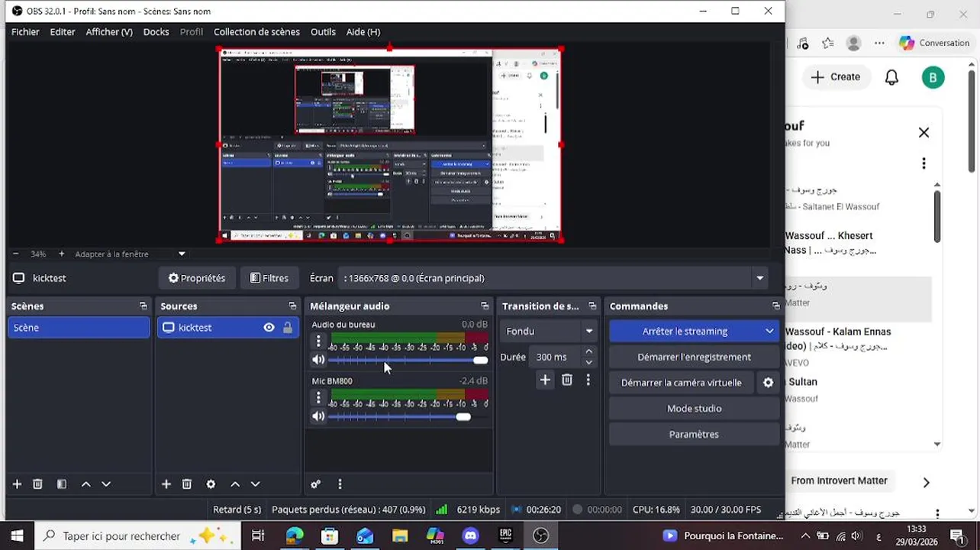
Task: Toggle visibility of the kicktest source
Action: [x=269, y=328]
